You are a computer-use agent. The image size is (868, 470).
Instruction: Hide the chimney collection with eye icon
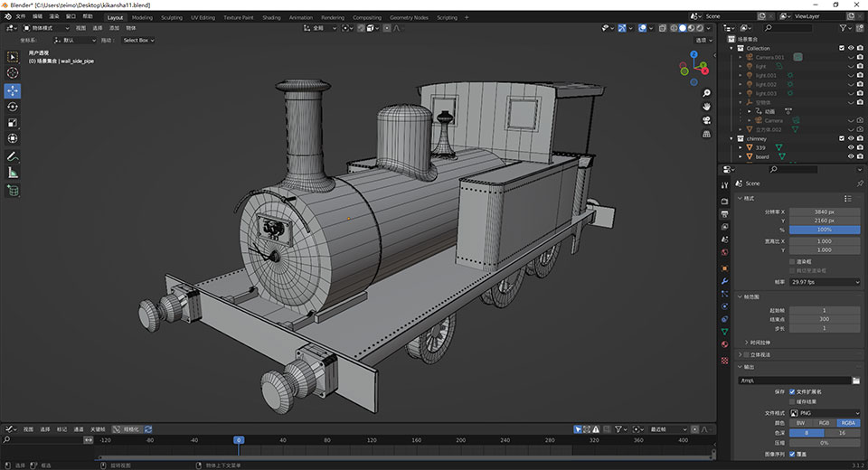click(x=850, y=138)
